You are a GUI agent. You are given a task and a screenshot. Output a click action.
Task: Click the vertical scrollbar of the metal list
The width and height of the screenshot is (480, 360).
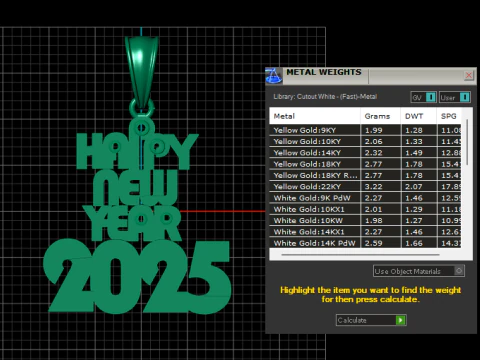467,142
